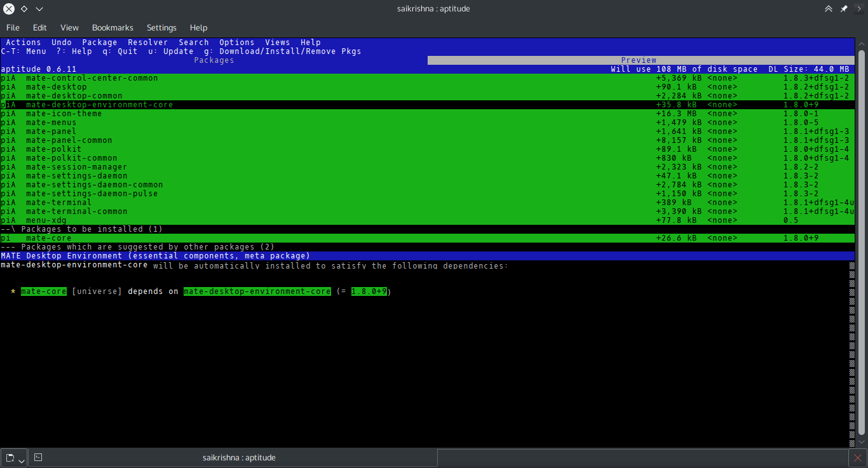Open aptitude's Views menu
The width and height of the screenshot is (868, 468).
point(277,42)
